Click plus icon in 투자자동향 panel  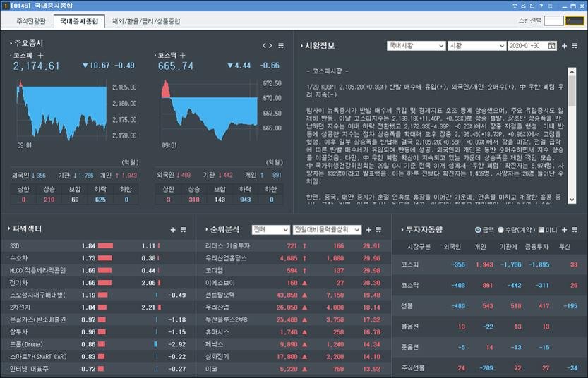[564, 230]
